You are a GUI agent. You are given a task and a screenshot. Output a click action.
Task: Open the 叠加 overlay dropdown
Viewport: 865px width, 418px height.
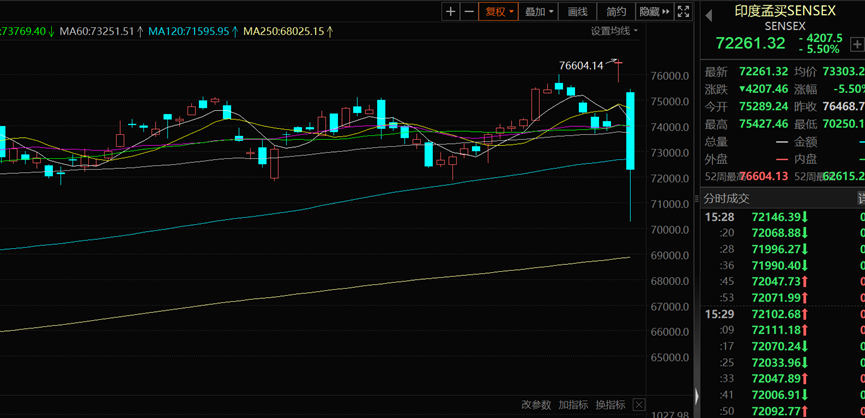click(x=538, y=12)
